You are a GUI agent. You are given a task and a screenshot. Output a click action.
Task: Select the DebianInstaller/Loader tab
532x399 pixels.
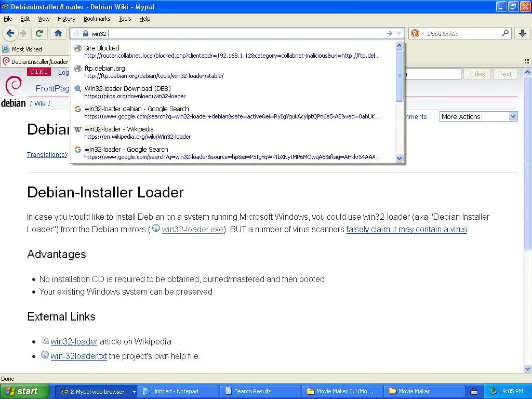35,61
